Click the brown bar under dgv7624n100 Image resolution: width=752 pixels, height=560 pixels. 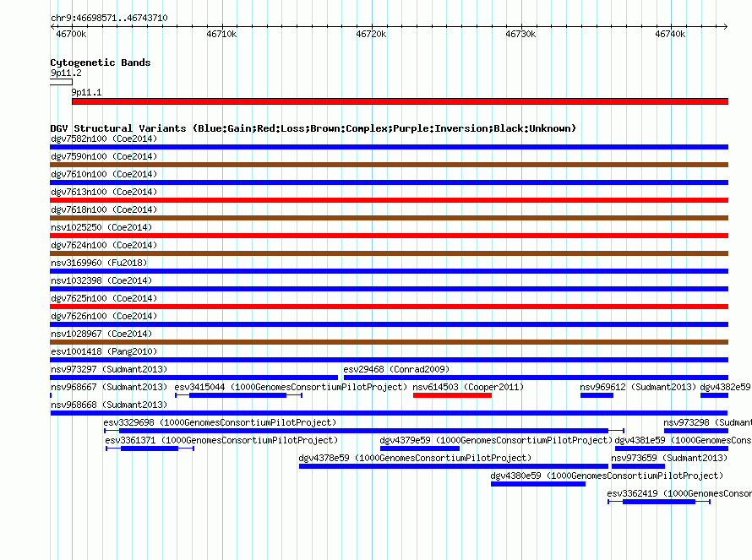[389, 253]
